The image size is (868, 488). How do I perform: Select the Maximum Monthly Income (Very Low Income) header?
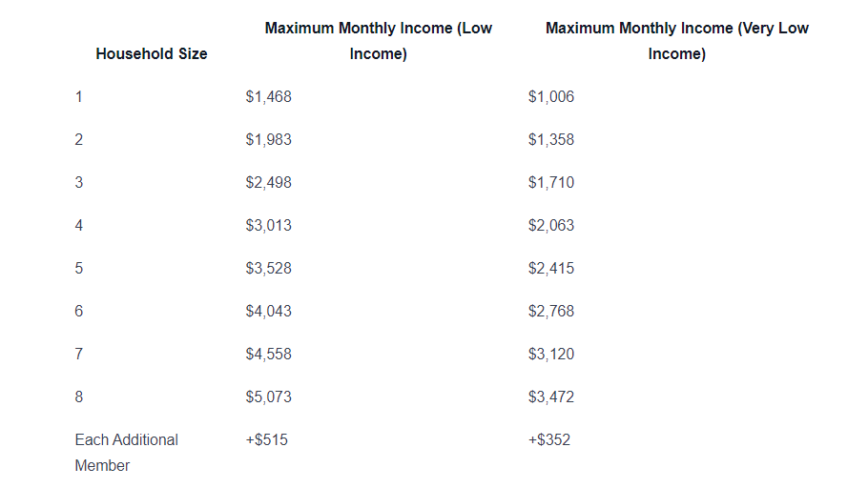[x=676, y=41]
